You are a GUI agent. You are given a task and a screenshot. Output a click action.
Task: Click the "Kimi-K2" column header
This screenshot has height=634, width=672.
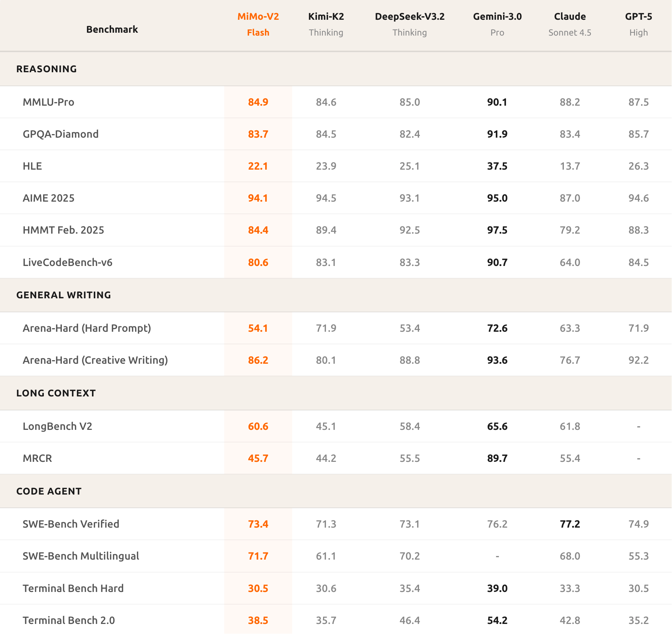pyautogui.click(x=326, y=17)
